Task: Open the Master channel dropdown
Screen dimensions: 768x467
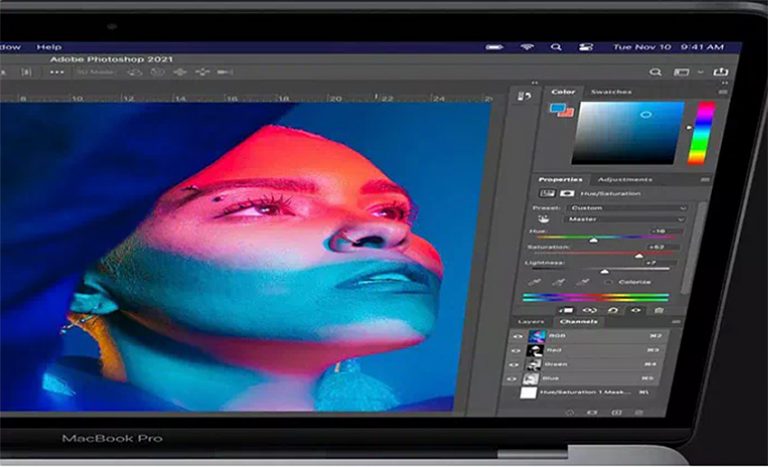Action: click(x=625, y=219)
